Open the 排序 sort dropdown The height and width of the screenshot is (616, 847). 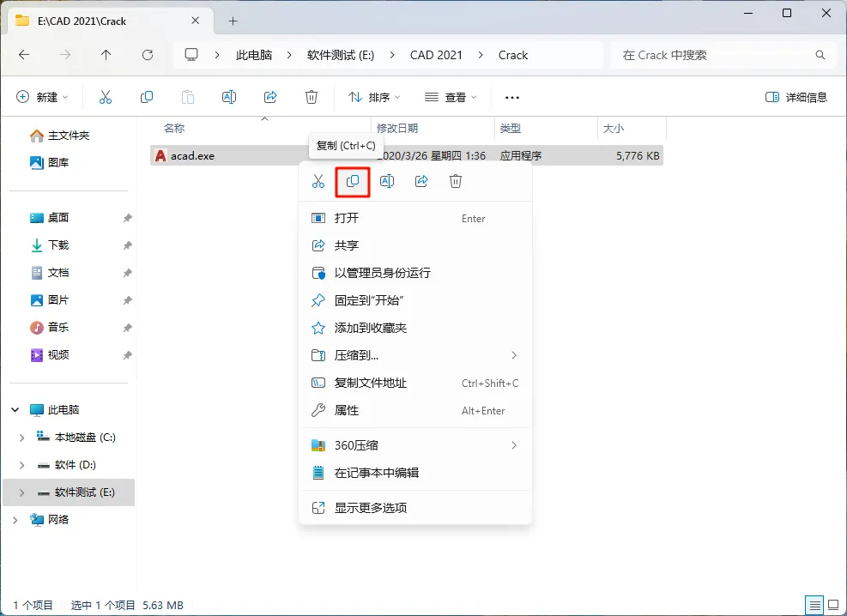pos(374,97)
